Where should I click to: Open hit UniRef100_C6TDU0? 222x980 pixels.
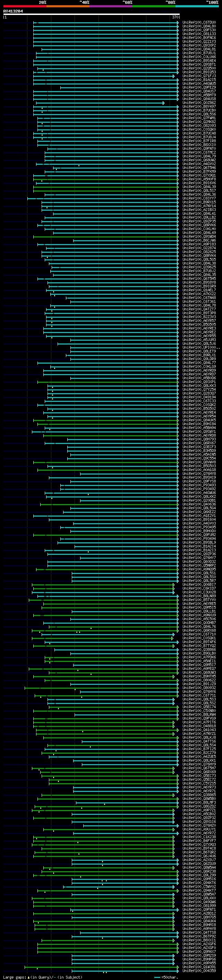pyautogui.click(x=199, y=23)
